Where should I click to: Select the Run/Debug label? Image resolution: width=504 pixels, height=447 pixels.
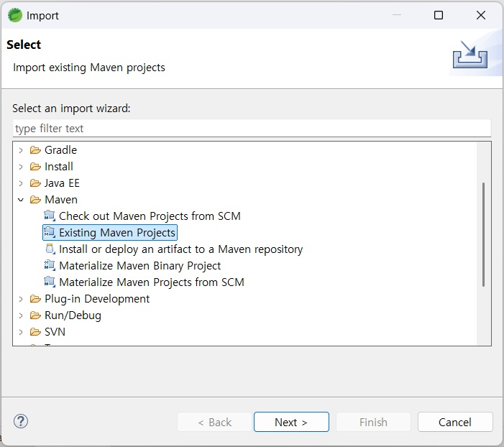[x=73, y=315]
